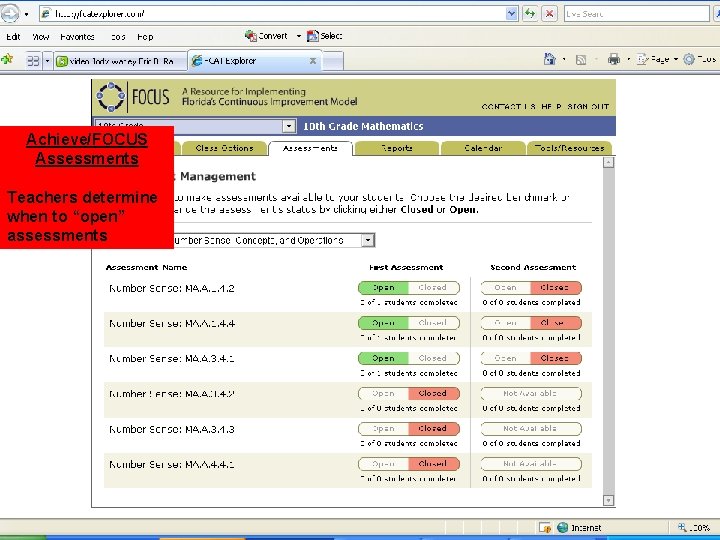Open the Favorites menu
720x540 pixels.
click(77, 37)
